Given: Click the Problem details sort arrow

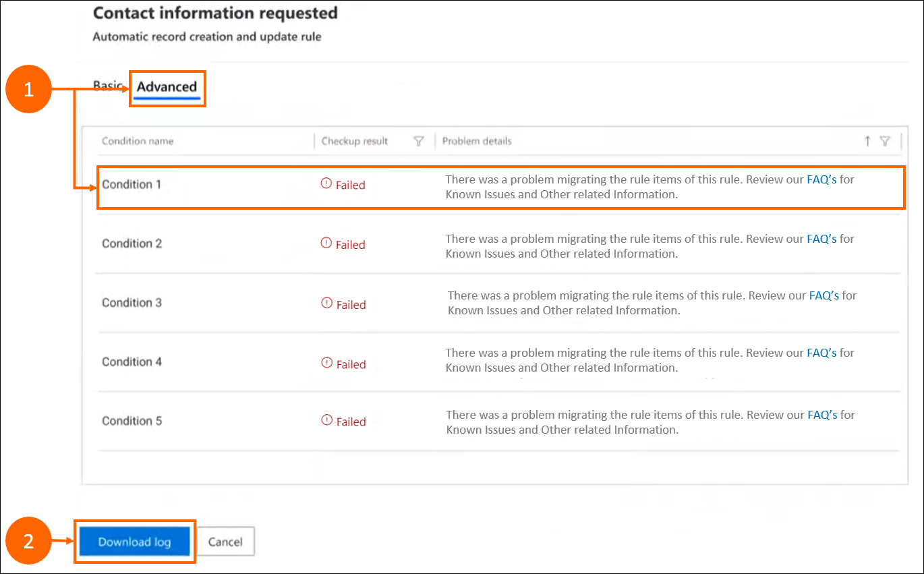Looking at the screenshot, I should pyautogui.click(x=867, y=141).
